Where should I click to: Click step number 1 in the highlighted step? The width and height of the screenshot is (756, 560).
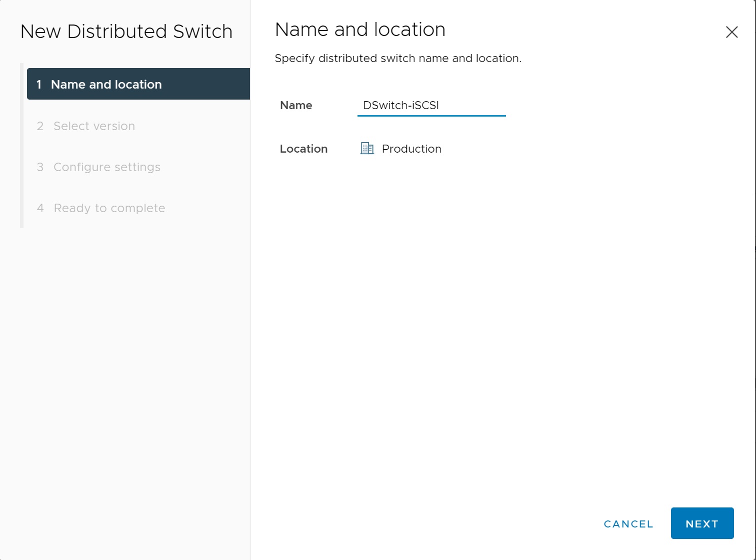39,85
